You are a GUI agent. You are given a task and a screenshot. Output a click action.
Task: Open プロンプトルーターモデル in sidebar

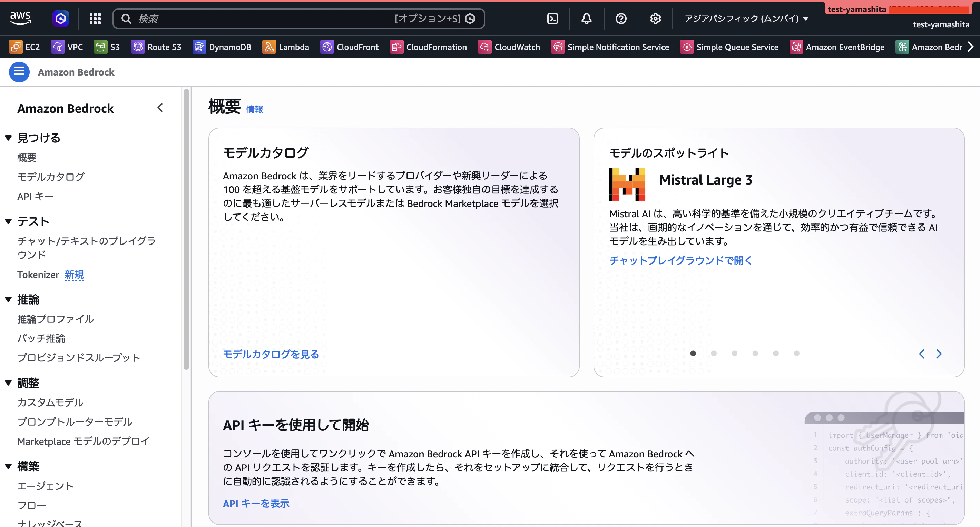click(75, 422)
